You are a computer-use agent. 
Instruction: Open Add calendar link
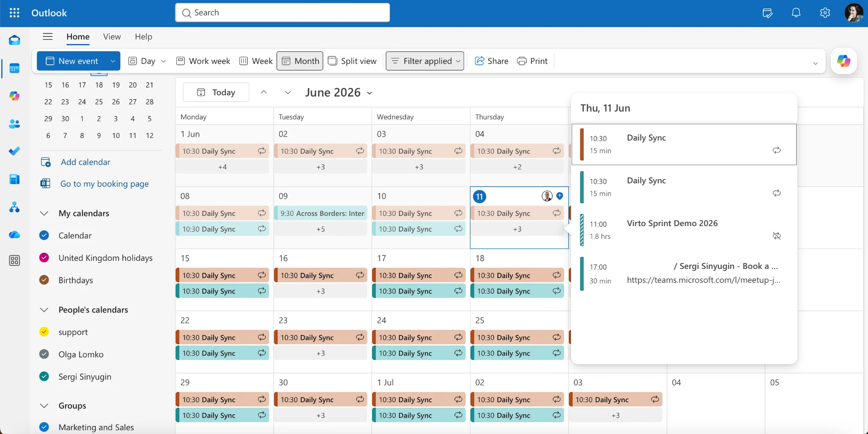(85, 162)
